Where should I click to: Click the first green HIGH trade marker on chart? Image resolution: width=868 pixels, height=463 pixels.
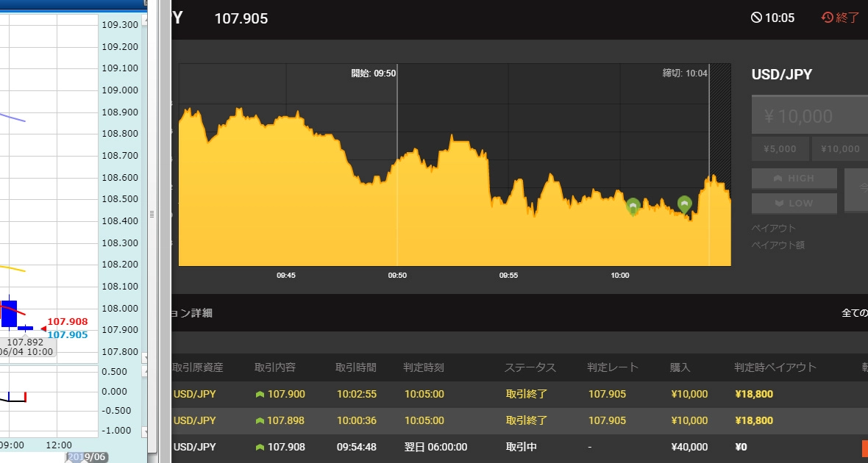[x=633, y=206]
